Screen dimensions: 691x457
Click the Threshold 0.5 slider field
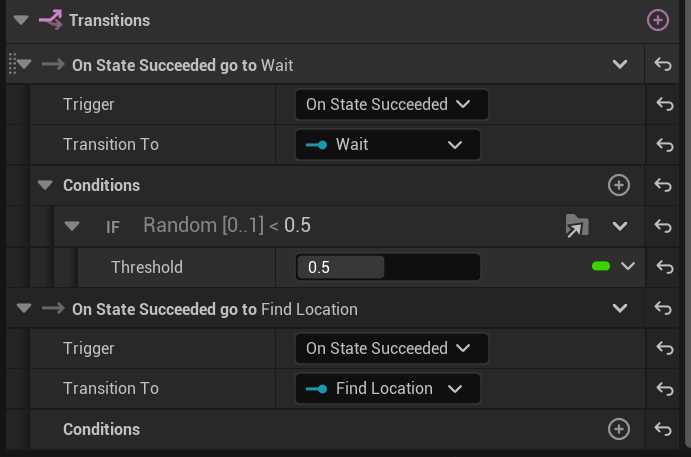coord(387,267)
